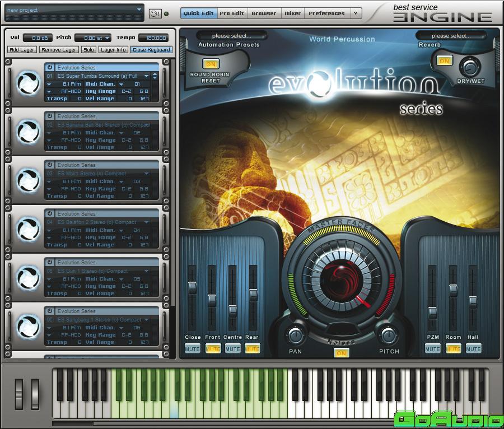Image resolution: width=504 pixels, height=429 pixels.
Task: Open the help question mark tab
Action: point(356,13)
